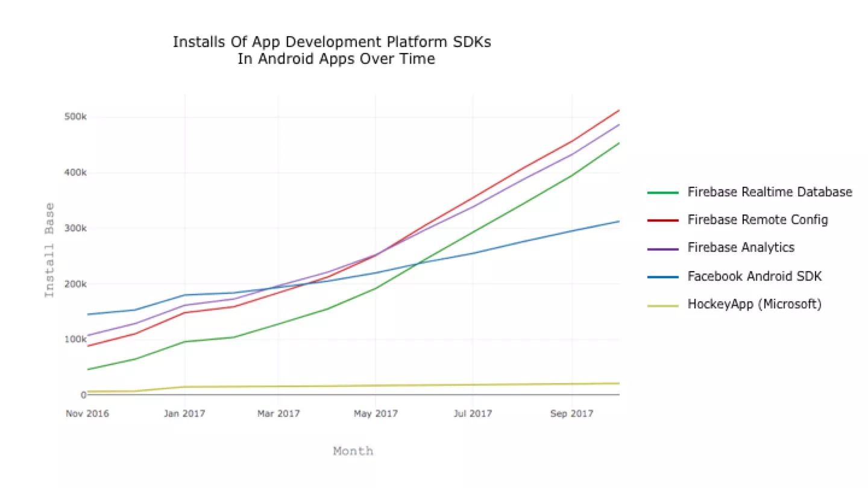Image resolution: width=868 pixels, height=488 pixels.
Task: Click the 'Mar 2017' x-axis label
Action: coord(278,414)
